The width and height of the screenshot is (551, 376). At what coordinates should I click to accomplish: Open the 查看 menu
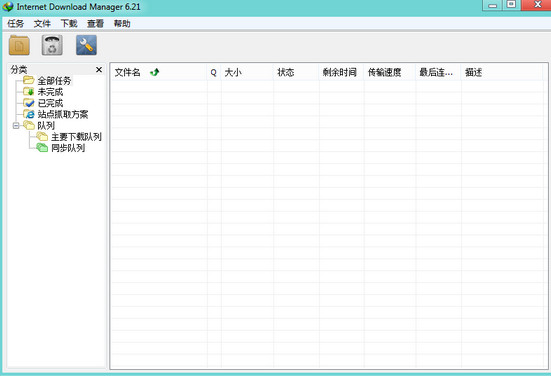(x=96, y=24)
